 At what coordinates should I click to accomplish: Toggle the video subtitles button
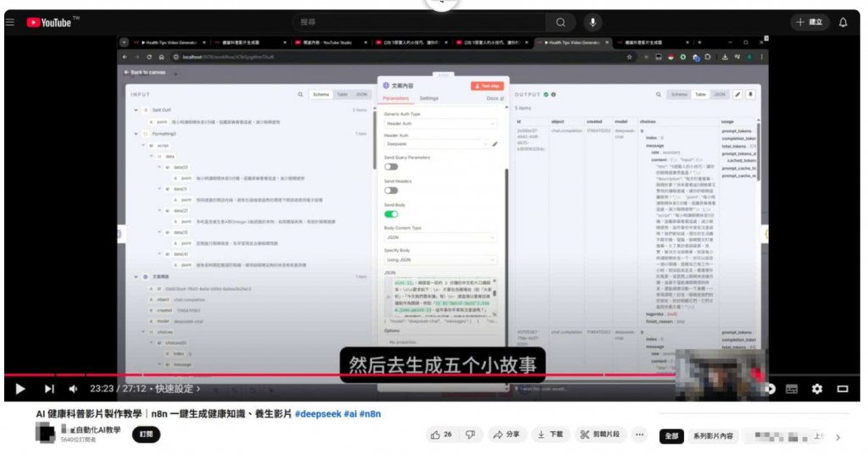coord(792,389)
